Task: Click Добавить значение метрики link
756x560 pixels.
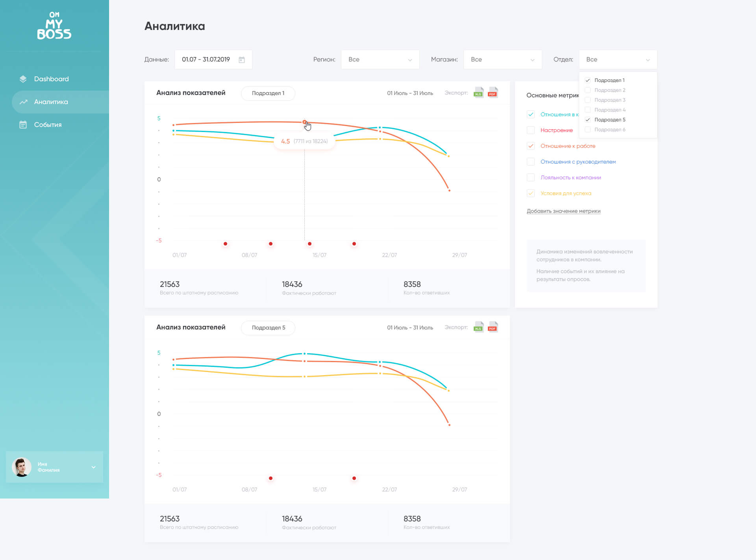Action: (563, 211)
